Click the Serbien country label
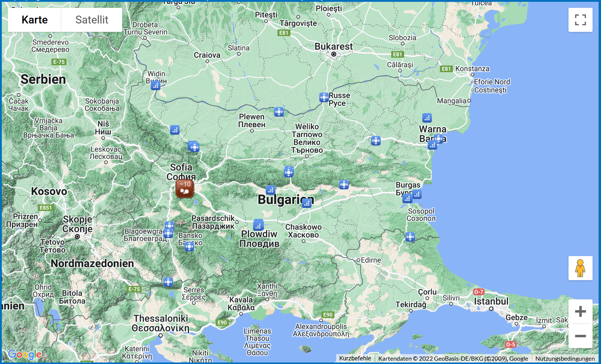The width and height of the screenshot is (601, 364). [43, 79]
